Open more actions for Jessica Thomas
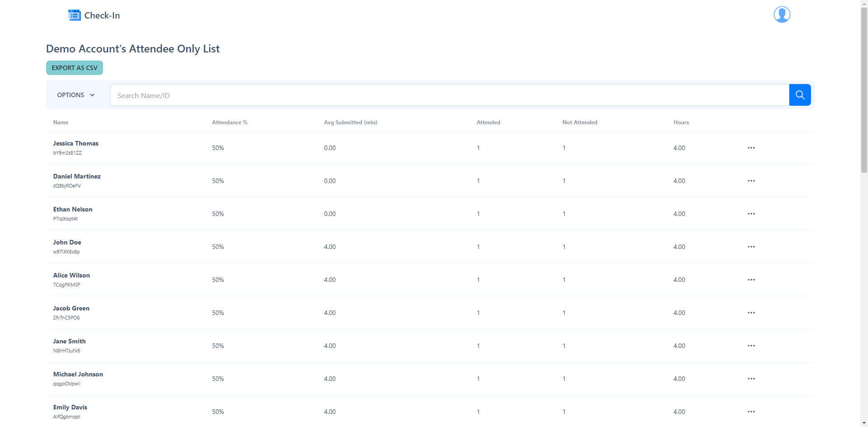The width and height of the screenshot is (868, 427). [751, 148]
